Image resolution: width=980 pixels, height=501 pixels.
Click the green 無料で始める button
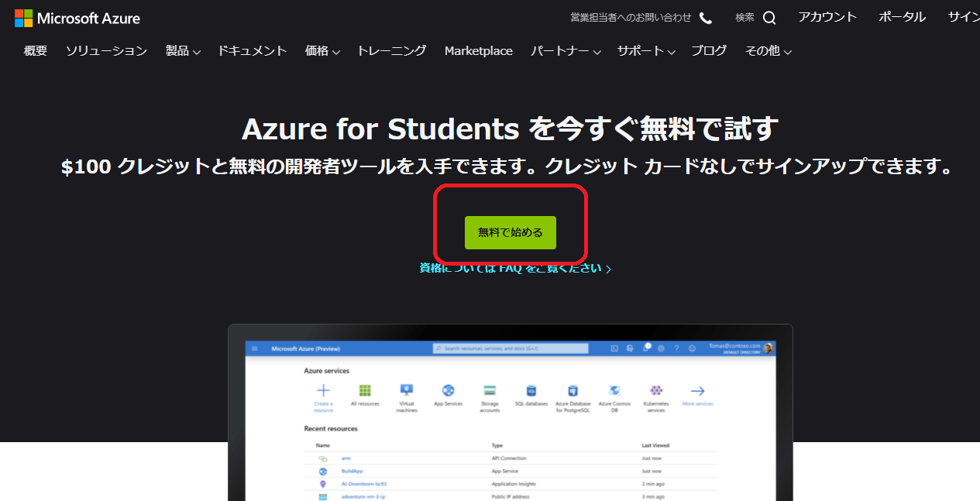click(511, 232)
